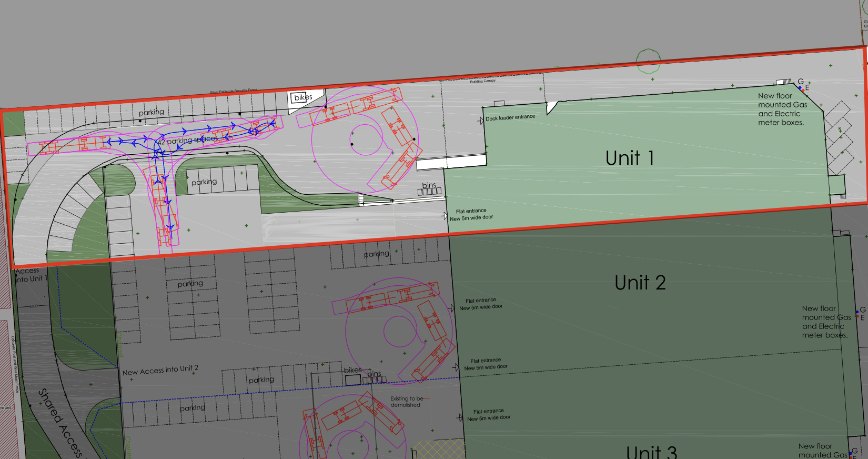Click the Unit 1 building label

pos(629,158)
